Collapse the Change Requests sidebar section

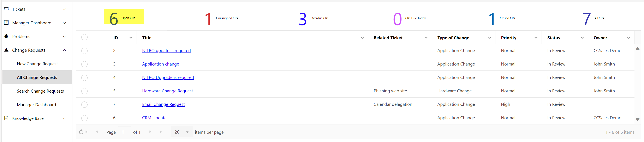[65, 50]
